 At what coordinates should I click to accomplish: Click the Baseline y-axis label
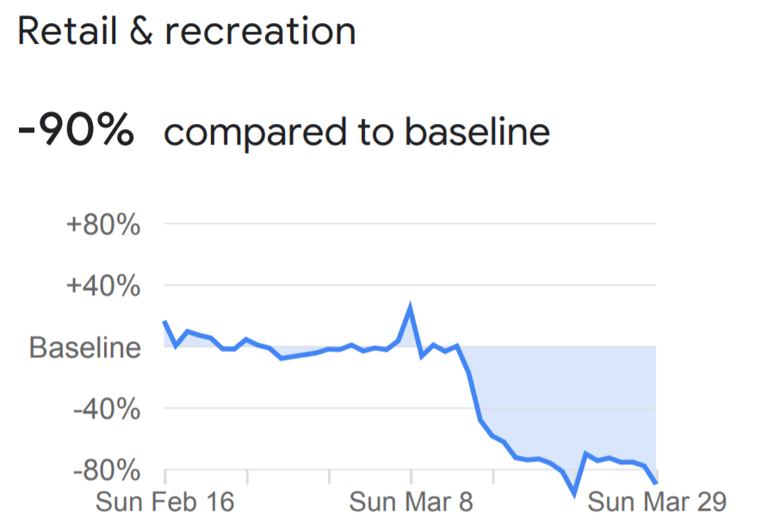[x=84, y=347]
